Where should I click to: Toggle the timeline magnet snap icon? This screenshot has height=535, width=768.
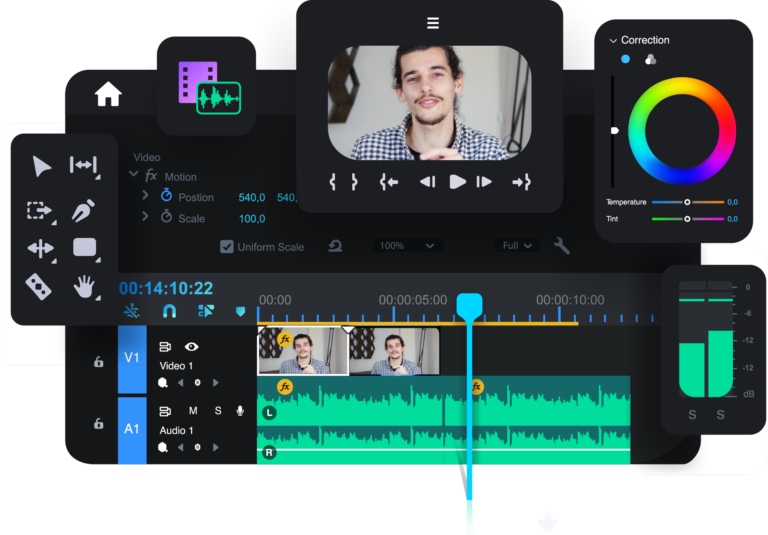coord(169,312)
